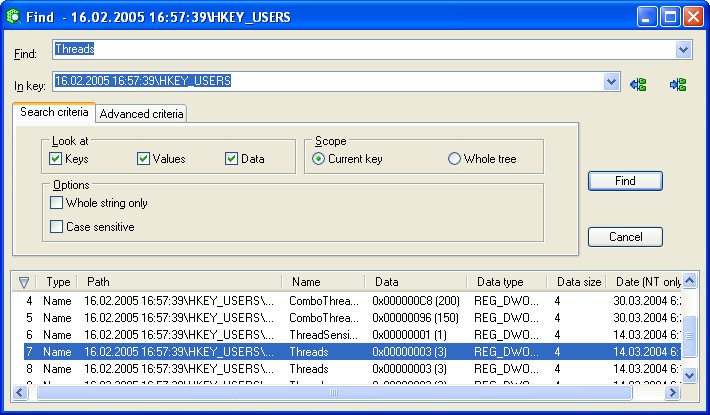The height and width of the screenshot is (415, 710).
Task: Open the Find text dropdown arrow
Action: click(684, 49)
